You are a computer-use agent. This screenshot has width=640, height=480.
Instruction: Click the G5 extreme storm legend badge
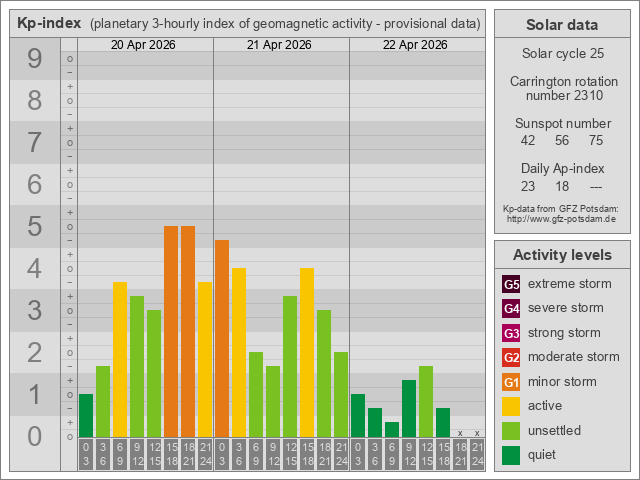pyautogui.click(x=511, y=284)
